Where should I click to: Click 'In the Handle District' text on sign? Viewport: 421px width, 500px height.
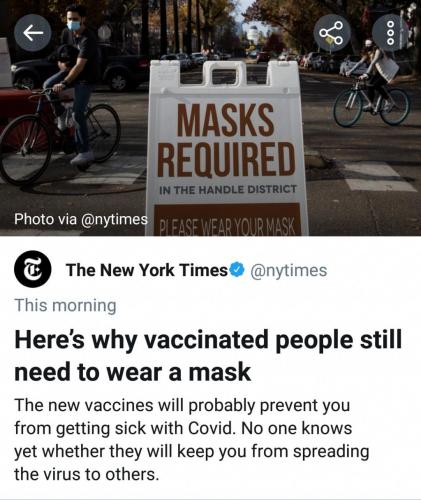228,190
